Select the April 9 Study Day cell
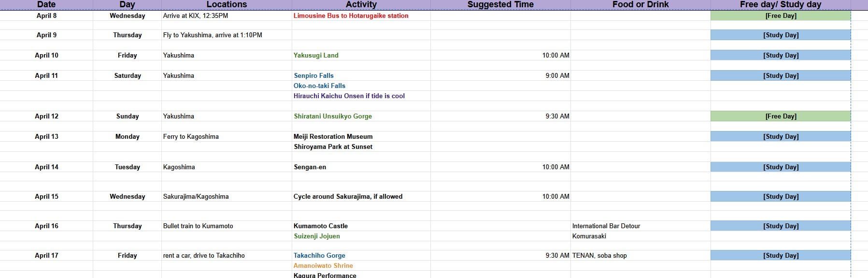This screenshot has height=278, width=868. pyautogui.click(x=781, y=35)
